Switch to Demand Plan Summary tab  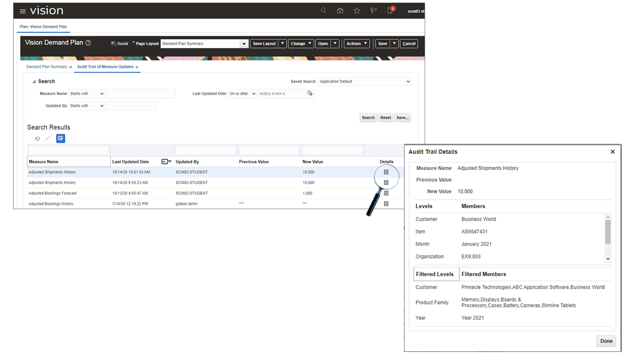[x=46, y=67]
